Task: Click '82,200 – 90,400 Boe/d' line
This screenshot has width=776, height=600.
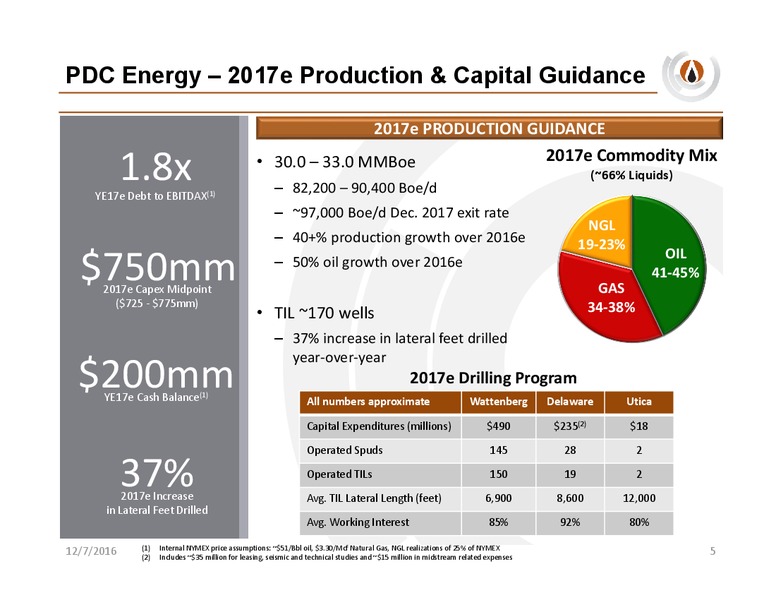Action: tap(364, 188)
